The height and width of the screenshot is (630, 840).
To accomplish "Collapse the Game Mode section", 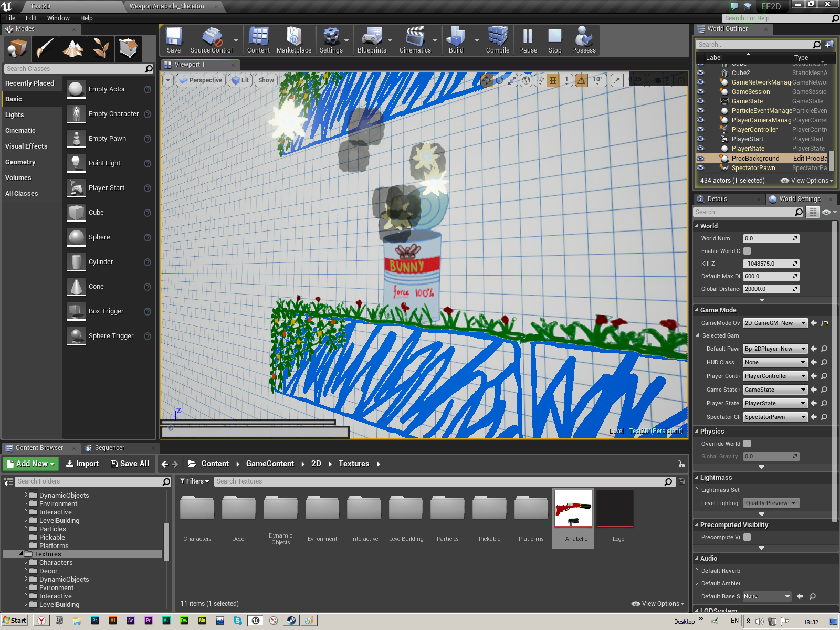I will tap(697, 310).
